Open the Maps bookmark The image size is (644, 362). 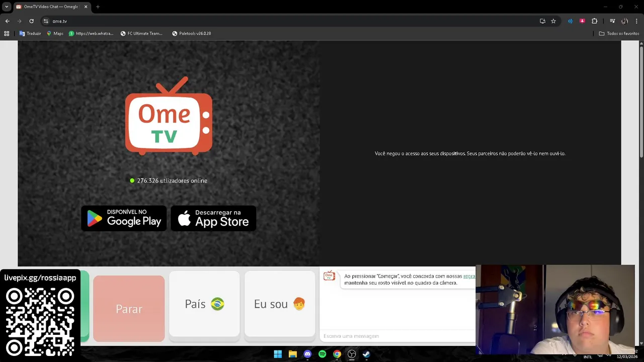coord(55,33)
